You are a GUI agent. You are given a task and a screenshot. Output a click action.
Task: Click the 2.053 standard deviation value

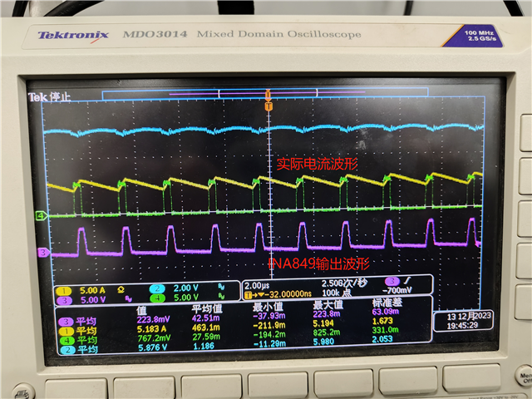click(382, 339)
